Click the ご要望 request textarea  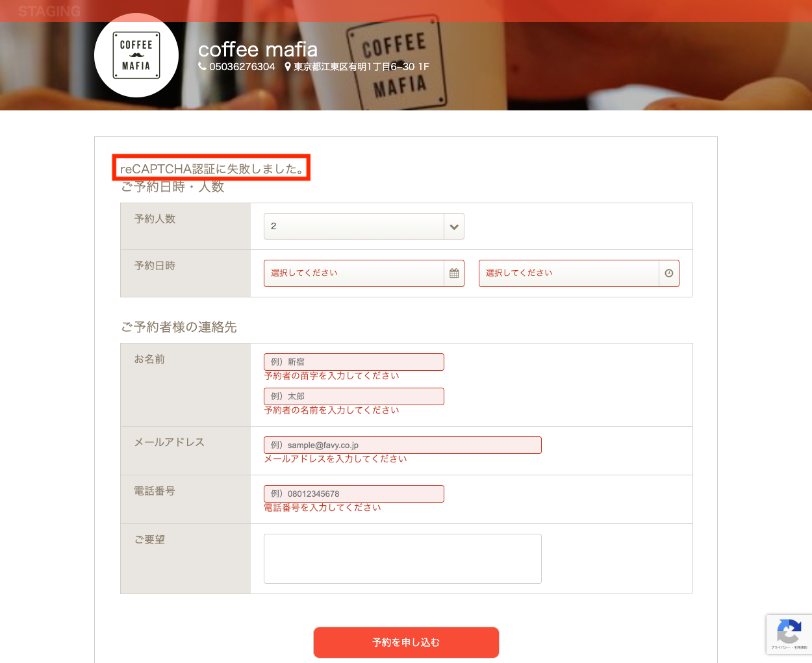[x=403, y=558]
